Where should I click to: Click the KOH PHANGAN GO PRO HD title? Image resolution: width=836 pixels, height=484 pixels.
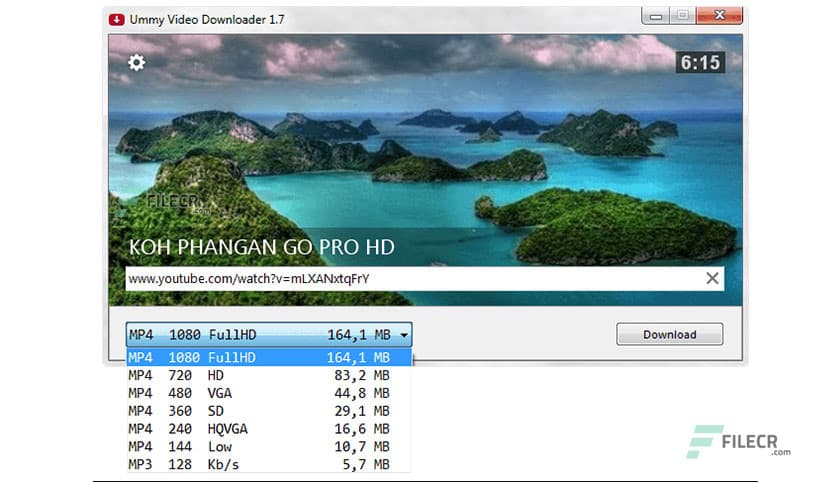(x=262, y=247)
